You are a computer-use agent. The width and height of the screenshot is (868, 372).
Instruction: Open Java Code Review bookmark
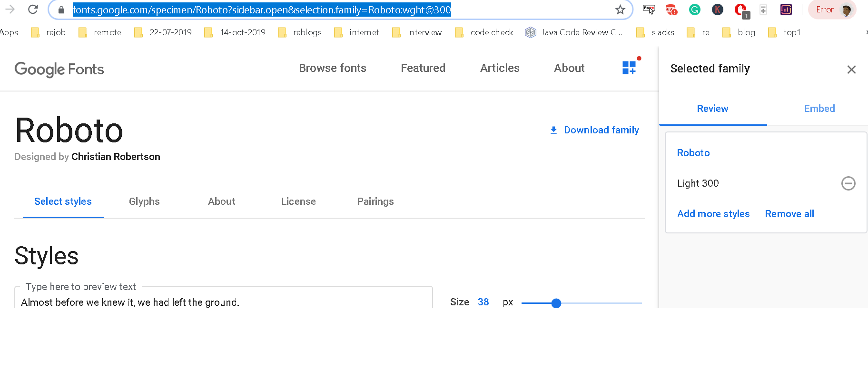click(574, 32)
